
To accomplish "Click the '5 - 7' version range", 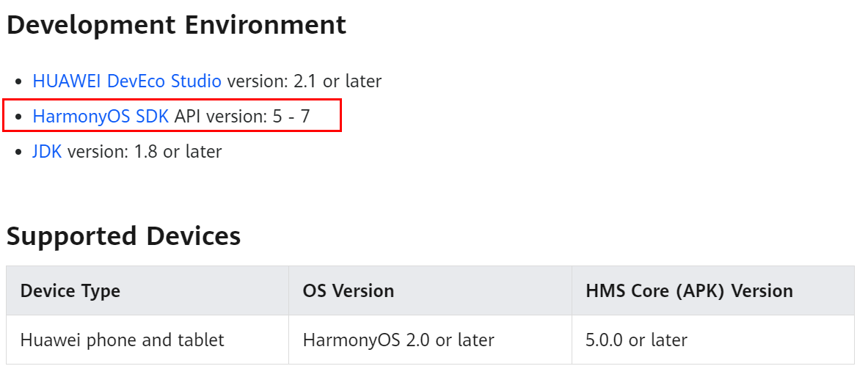I will click(x=290, y=116).
